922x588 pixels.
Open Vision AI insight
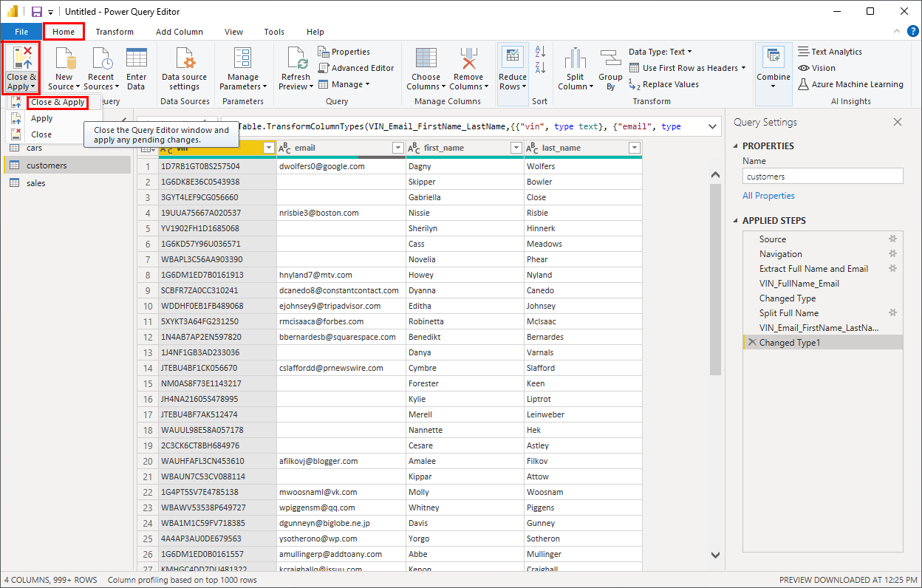(x=816, y=68)
